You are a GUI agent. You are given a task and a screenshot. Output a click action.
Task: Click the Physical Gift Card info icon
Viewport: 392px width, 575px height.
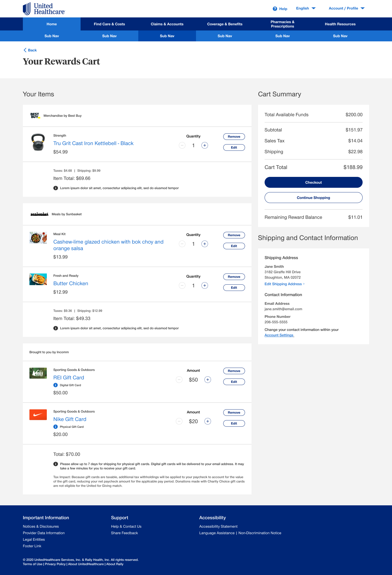coord(56,427)
